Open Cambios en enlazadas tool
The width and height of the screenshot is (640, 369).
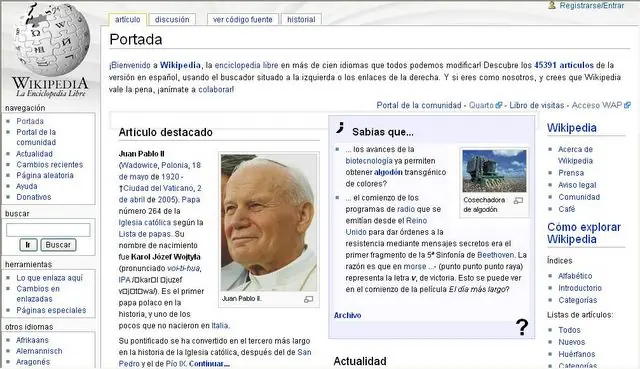click(38, 293)
